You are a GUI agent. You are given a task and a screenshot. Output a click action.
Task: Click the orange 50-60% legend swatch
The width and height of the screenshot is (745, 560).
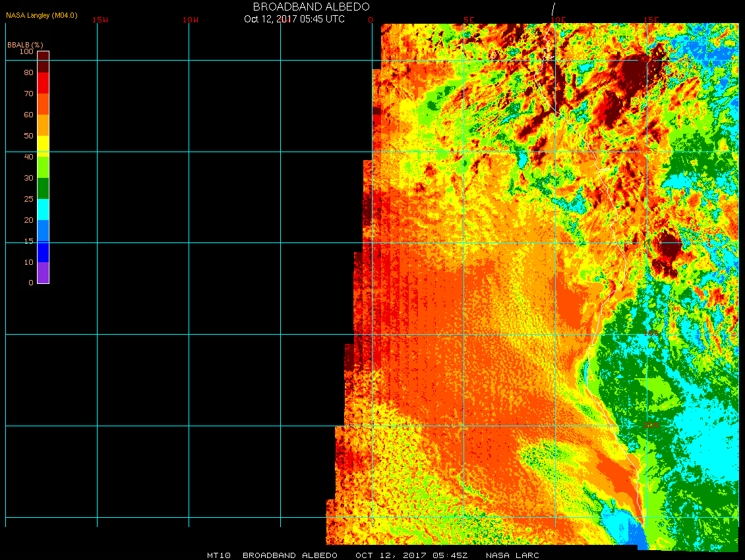click(x=43, y=125)
